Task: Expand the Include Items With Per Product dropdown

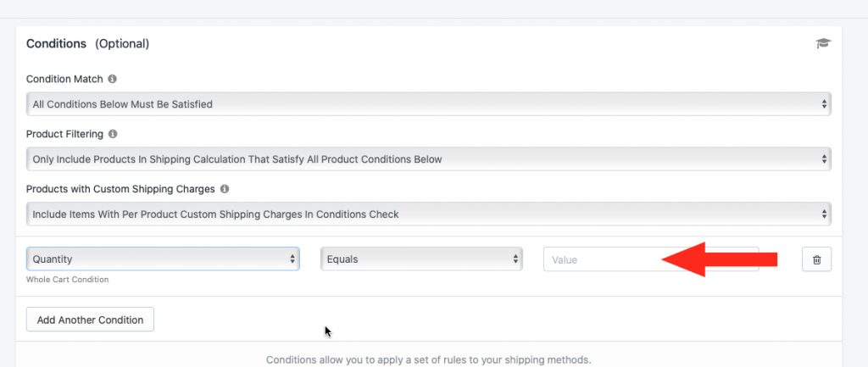Action: pos(428,214)
